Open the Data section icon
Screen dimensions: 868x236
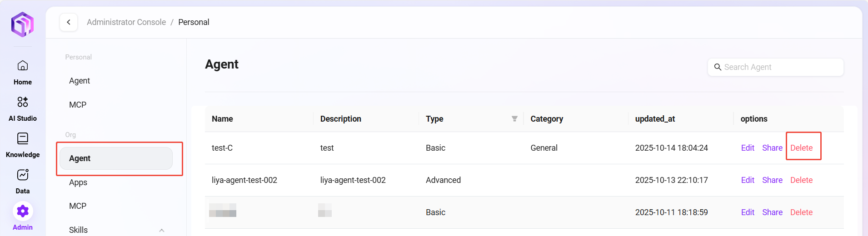23,175
